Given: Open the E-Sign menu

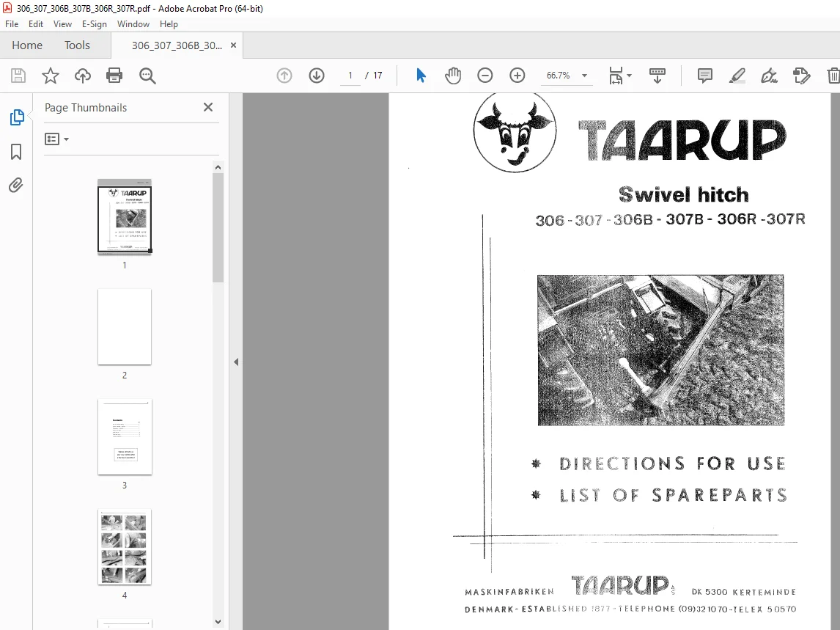Looking at the screenshot, I should point(95,24).
